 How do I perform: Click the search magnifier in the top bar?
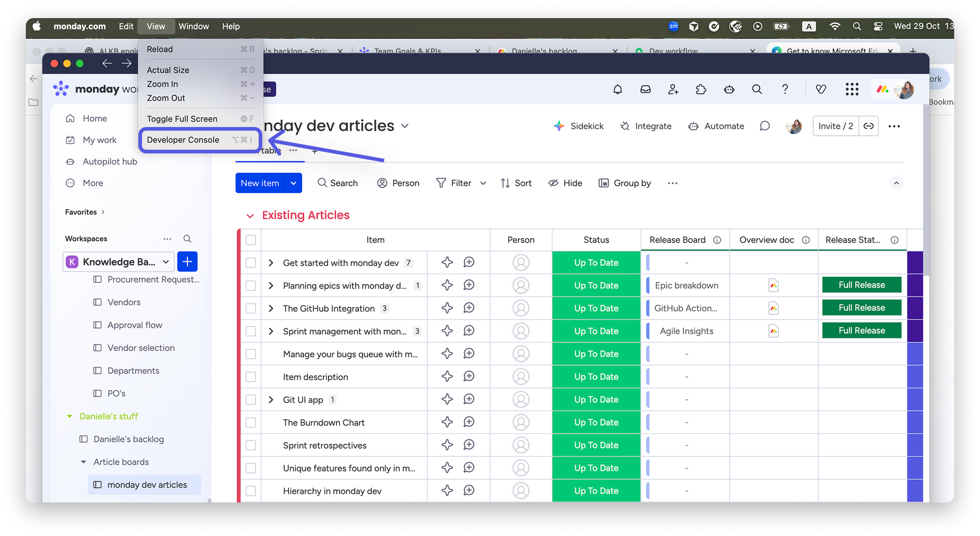757,89
